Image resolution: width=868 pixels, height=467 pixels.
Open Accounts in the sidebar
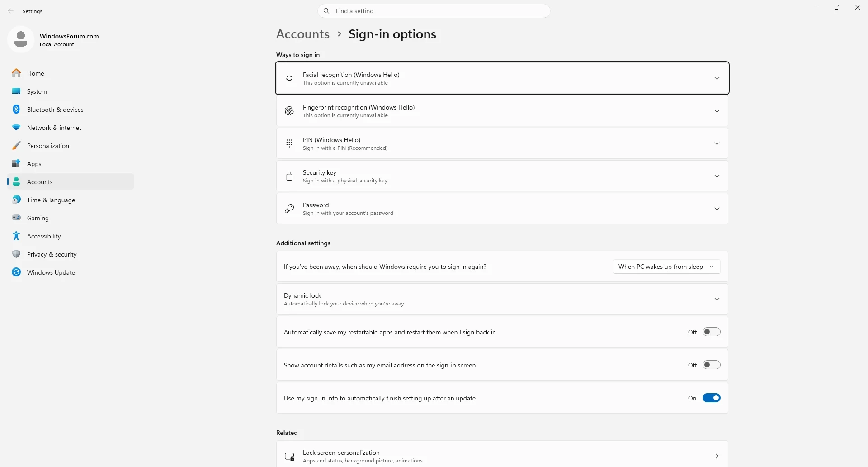tap(71, 182)
